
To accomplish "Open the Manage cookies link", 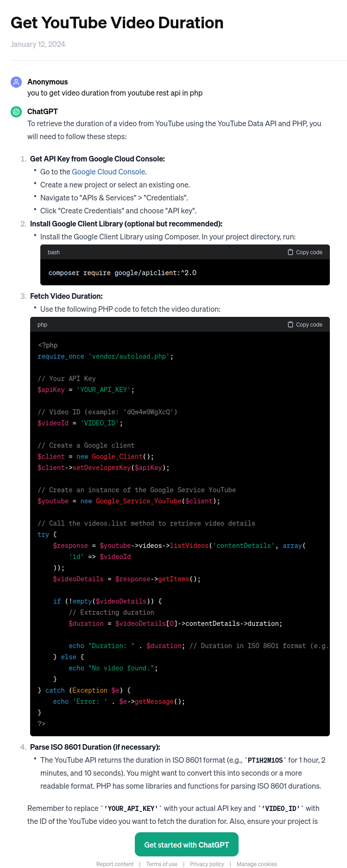I will coord(257,864).
